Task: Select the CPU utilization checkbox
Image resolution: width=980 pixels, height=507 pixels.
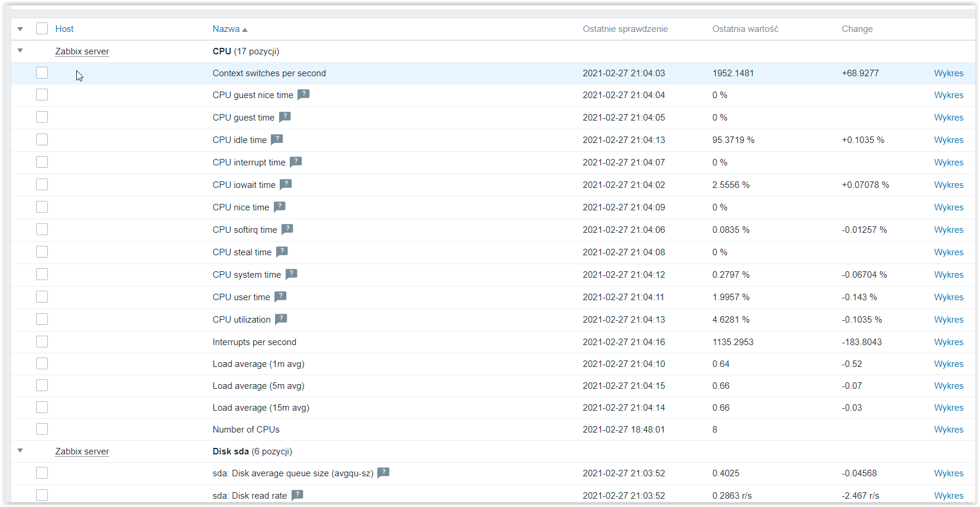Action: pyautogui.click(x=42, y=319)
